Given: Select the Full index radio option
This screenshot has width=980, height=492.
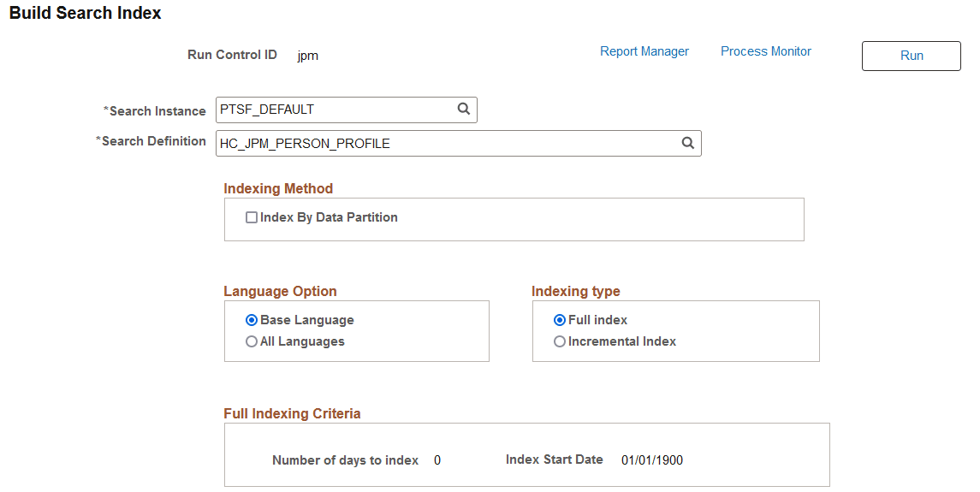Looking at the screenshot, I should (x=560, y=320).
